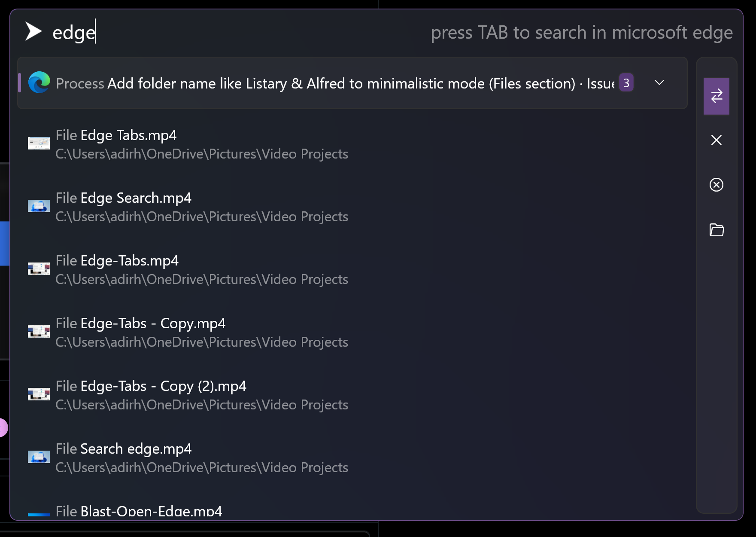The image size is (756, 537).
Task: Click the Search edge.mp4 thumbnail
Action: pyautogui.click(x=39, y=457)
